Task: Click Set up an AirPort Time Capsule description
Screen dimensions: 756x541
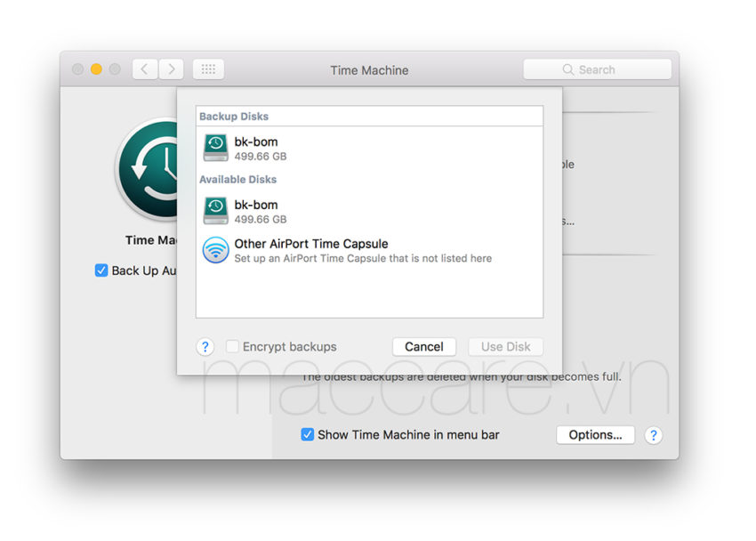Action: (363, 258)
